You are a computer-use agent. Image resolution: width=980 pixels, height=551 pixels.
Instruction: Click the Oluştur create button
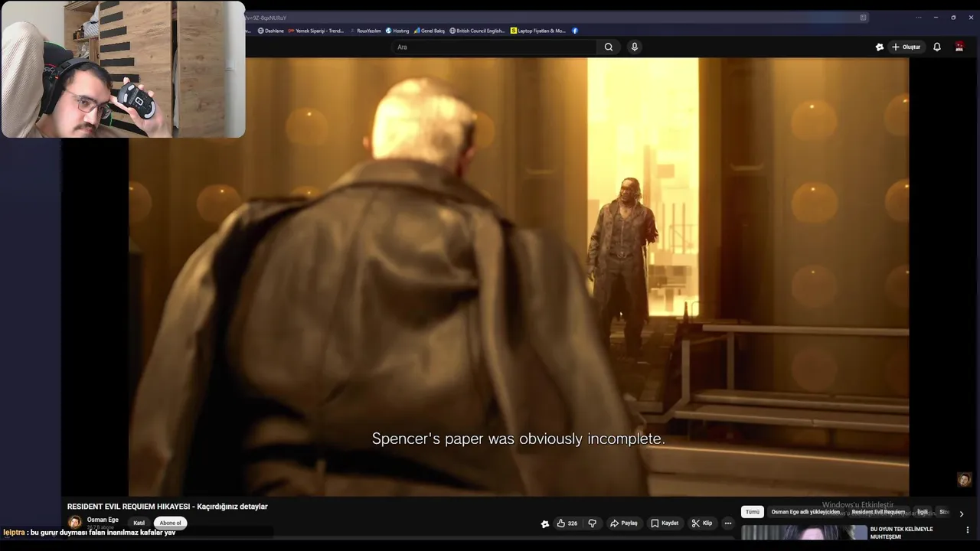tap(906, 47)
